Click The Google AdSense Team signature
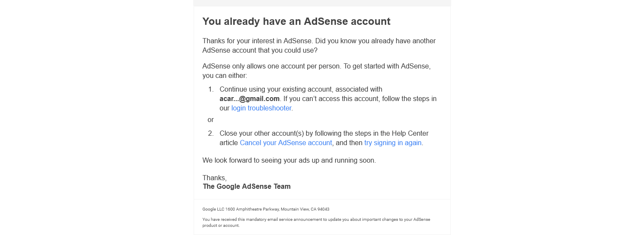Screen dimensions: 644x235 pyautogui.click(x=247, y=187)
